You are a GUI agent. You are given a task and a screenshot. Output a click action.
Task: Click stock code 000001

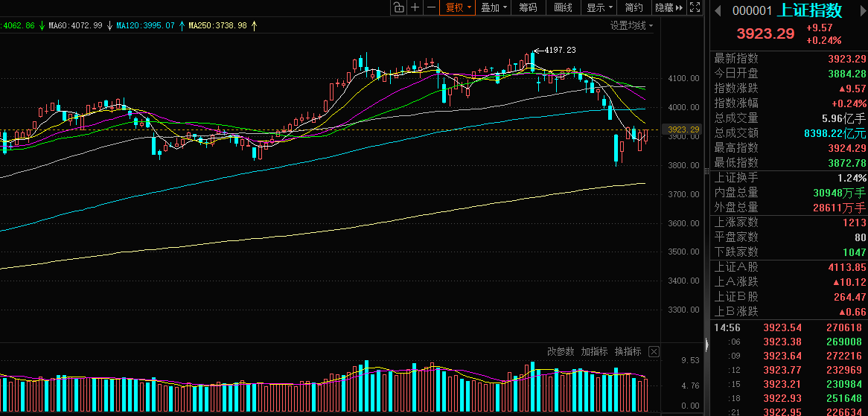pos(752,10)
